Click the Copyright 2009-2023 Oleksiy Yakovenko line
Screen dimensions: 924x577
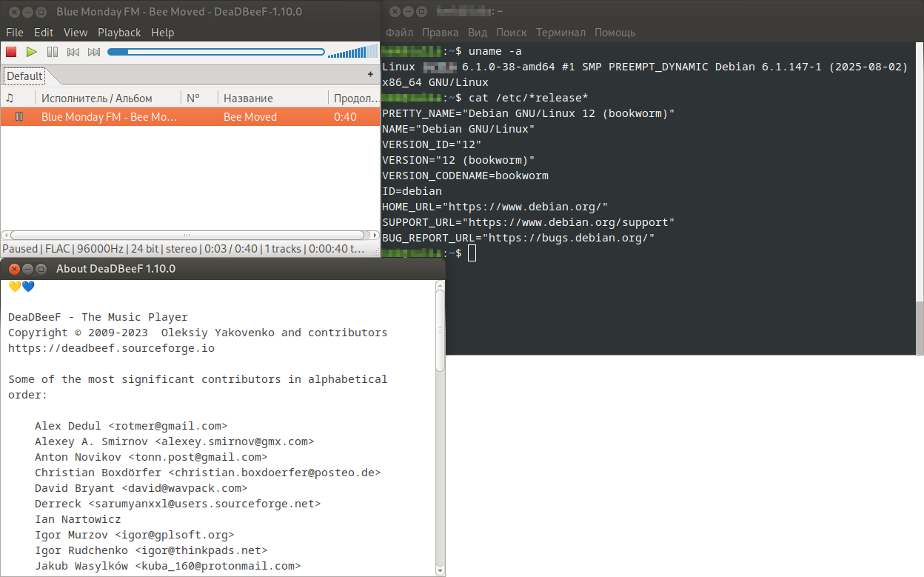click(198, 333)
